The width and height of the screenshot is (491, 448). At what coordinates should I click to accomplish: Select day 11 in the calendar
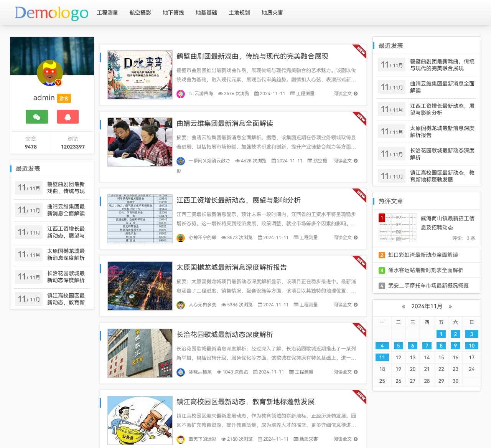[x=382, y=357]
